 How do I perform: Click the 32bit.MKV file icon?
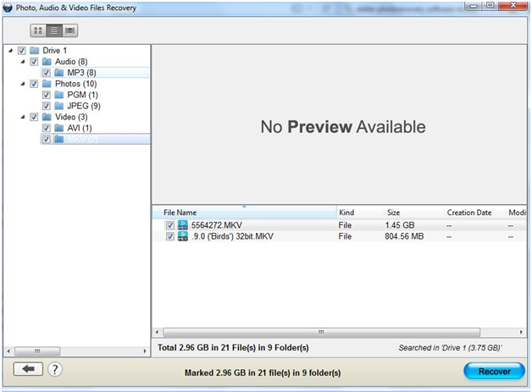[x=182, y=236]
